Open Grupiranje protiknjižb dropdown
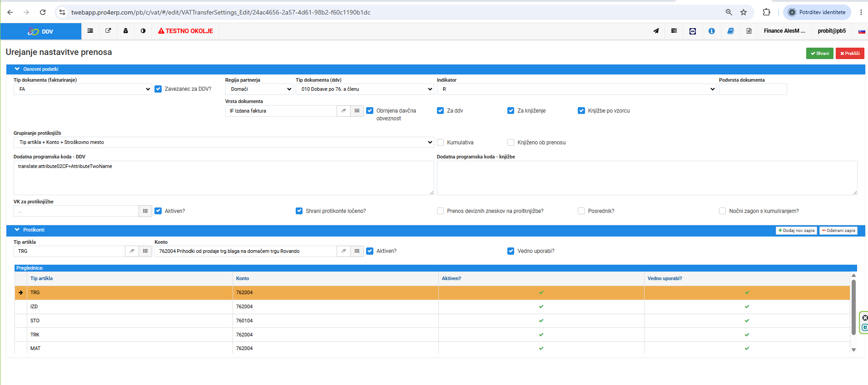 224,143
